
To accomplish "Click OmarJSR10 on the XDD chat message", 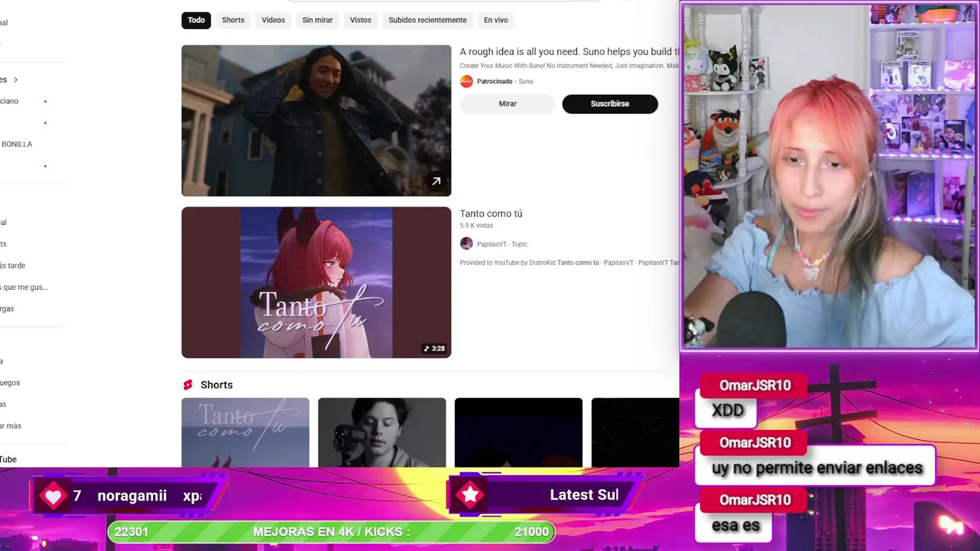I will (755, 386).
